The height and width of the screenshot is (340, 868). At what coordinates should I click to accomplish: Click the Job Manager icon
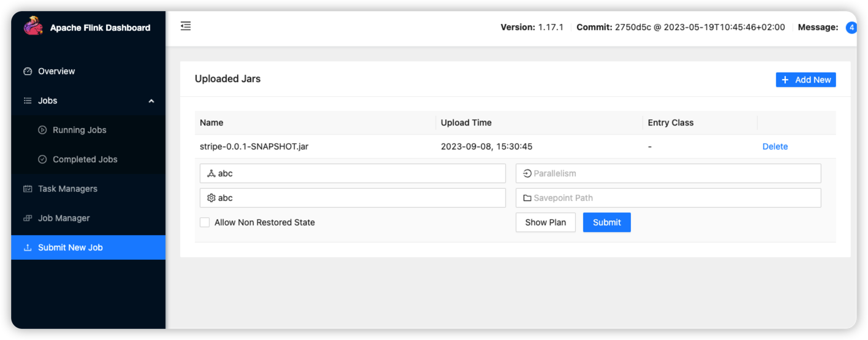point(28,218)
